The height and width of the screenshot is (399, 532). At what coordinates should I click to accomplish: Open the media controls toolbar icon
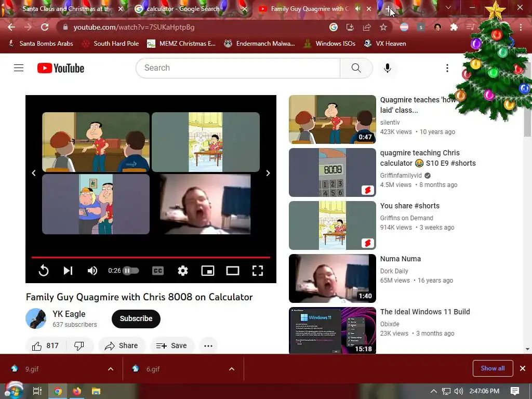click(x=470, y=27)
